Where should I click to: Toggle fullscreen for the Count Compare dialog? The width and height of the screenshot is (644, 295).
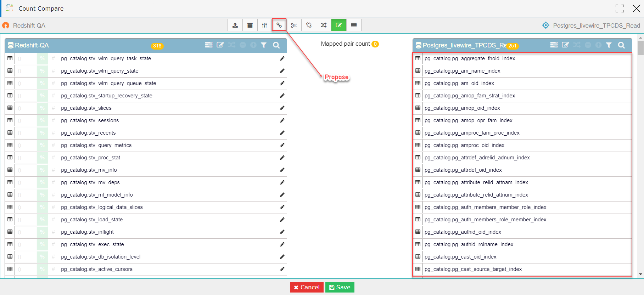620,8
